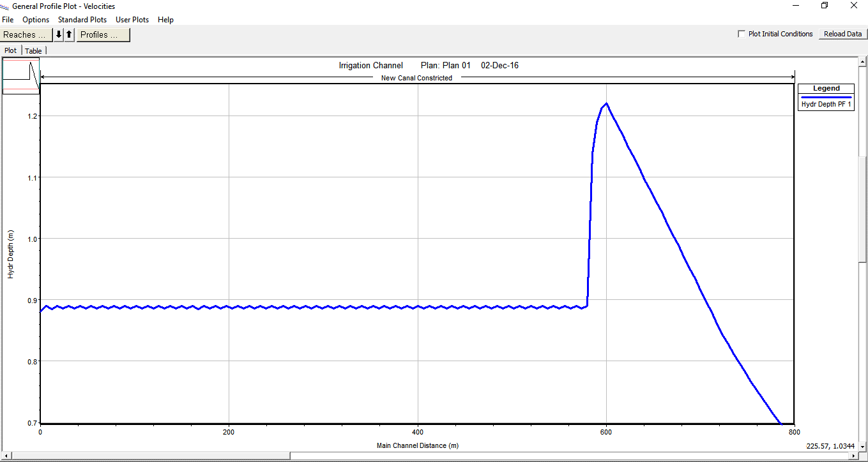Open the File menu
This screenshot has height=462, width=868.
point(8,20)
